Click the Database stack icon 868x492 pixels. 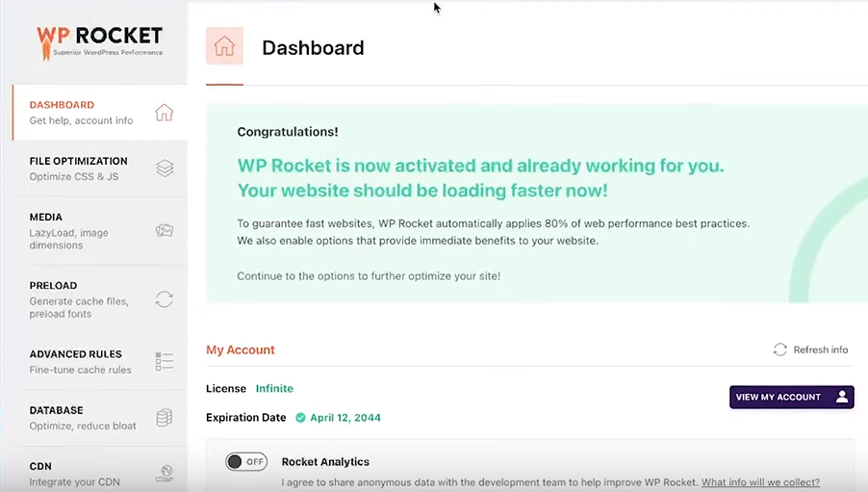click(165, 418)
